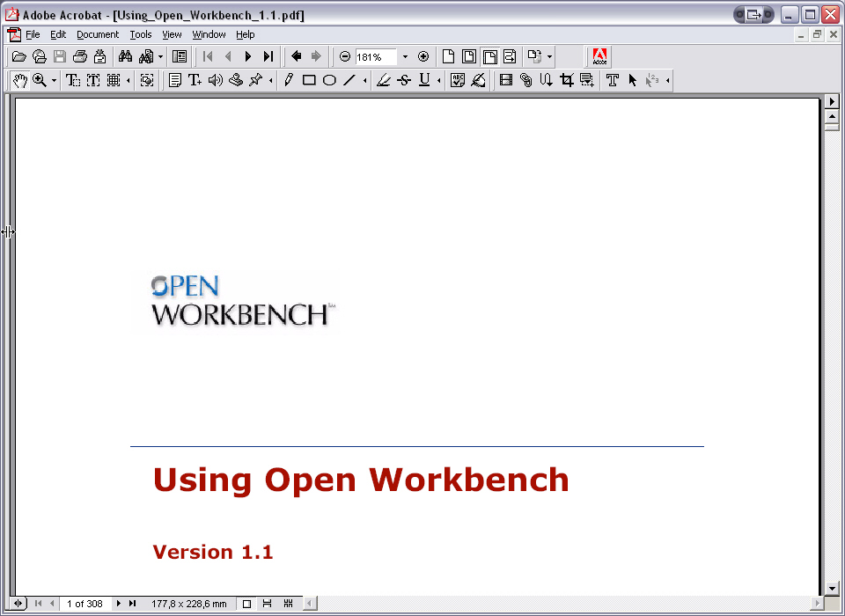Switch to continuous page layout in status bar

(267, 603)
